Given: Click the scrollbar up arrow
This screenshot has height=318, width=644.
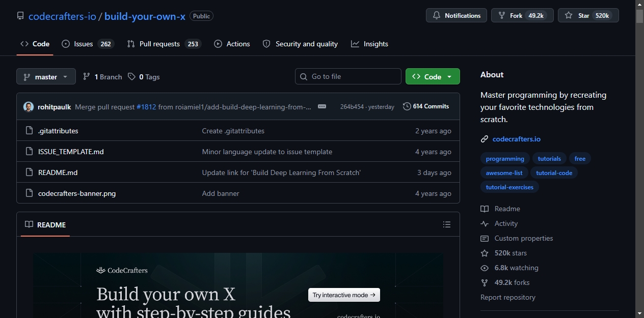Looking at the screenshot, I should [x=639, y=4].
